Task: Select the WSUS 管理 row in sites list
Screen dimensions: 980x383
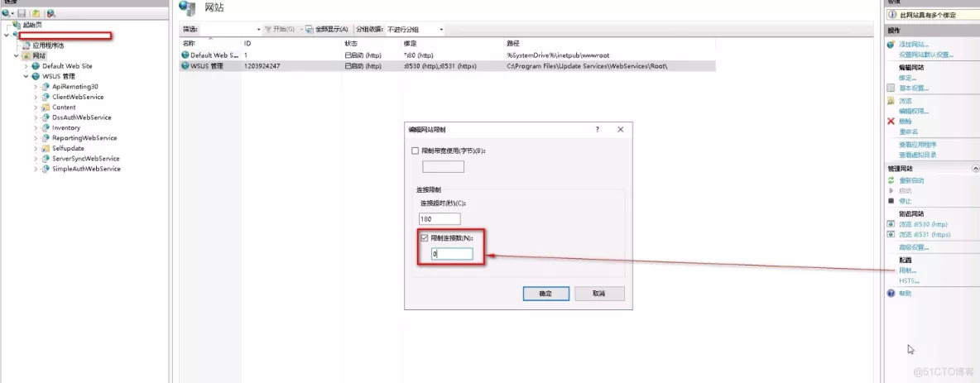Action: pyautogui.click(x=447, y=65)
